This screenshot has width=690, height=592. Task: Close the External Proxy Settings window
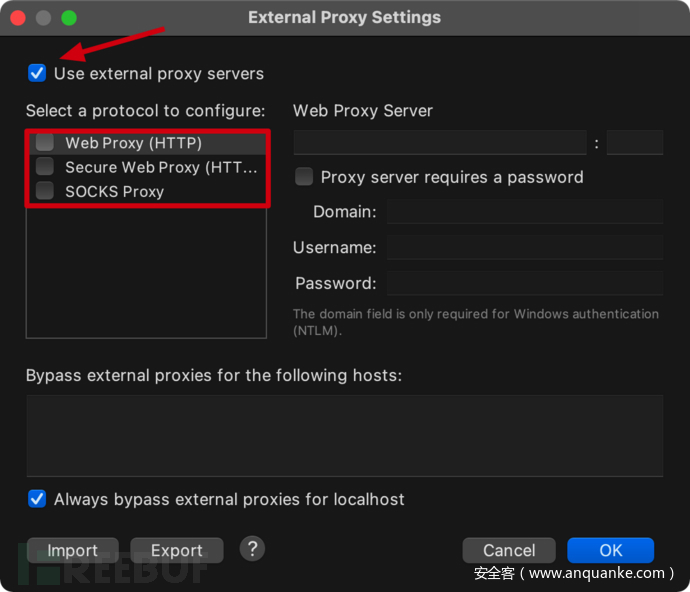[x=18, y=18]
